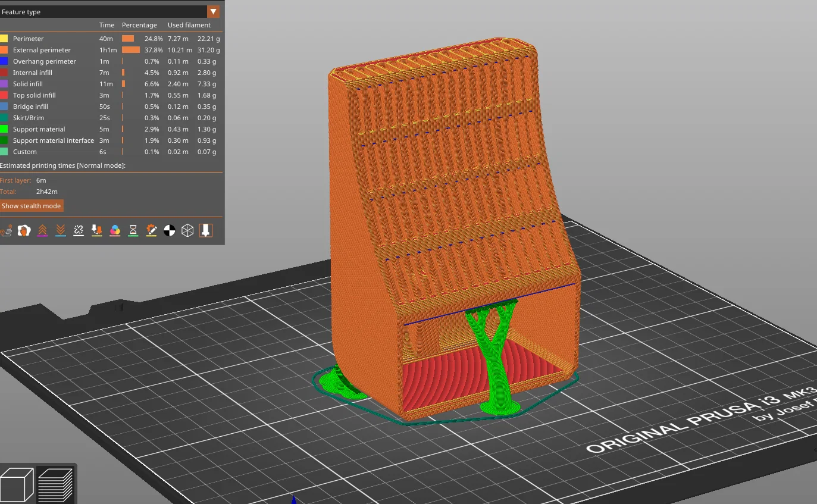Click the Overhang perimeter legend row
This screenshot has height=504, width=817.
111,61
